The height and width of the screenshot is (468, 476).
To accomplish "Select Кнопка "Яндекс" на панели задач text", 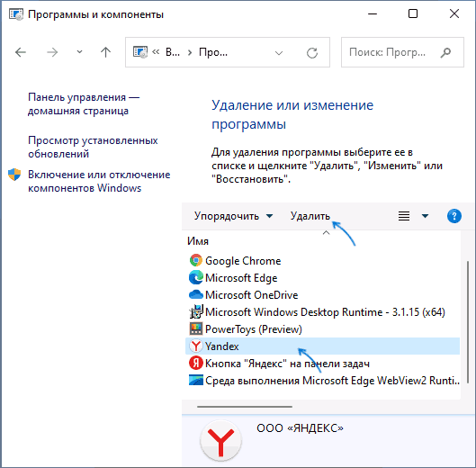I will [x=287, y=364].
